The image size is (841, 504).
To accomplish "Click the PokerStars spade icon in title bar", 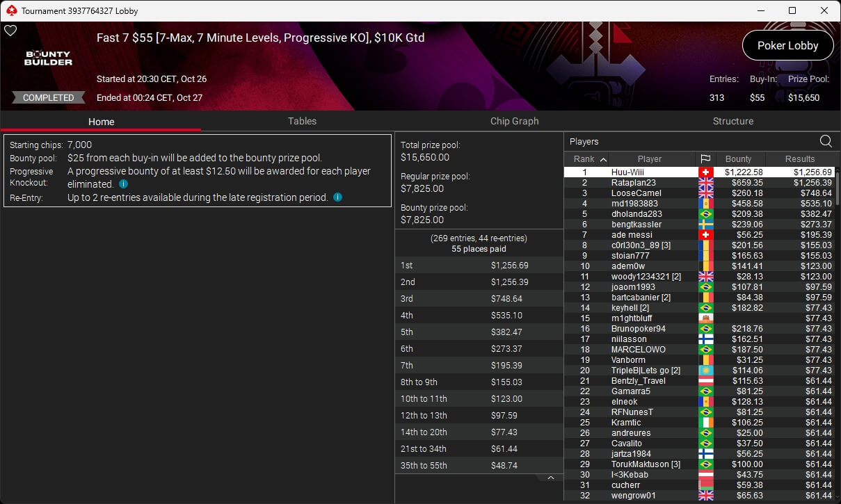I will [x=10, y=10].
